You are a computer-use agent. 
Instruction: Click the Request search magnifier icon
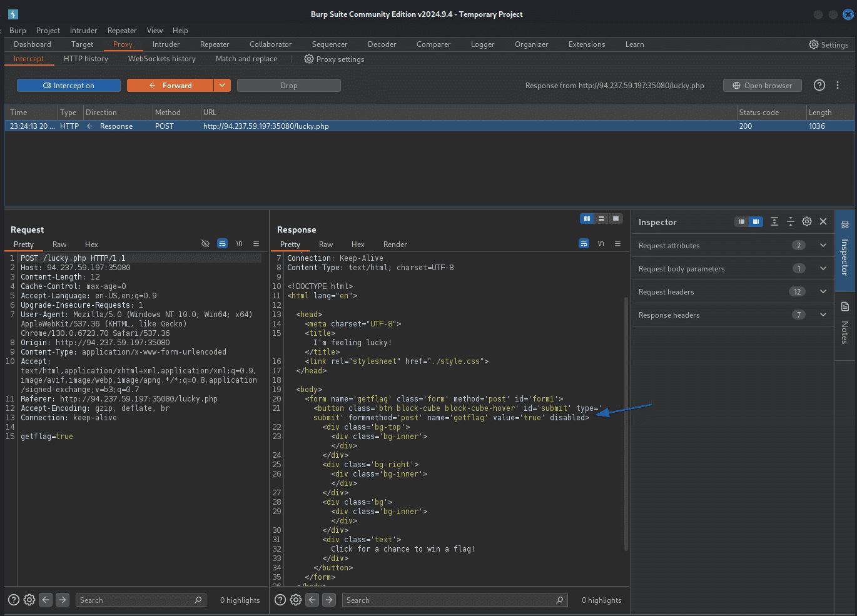(x=198, y=600)
